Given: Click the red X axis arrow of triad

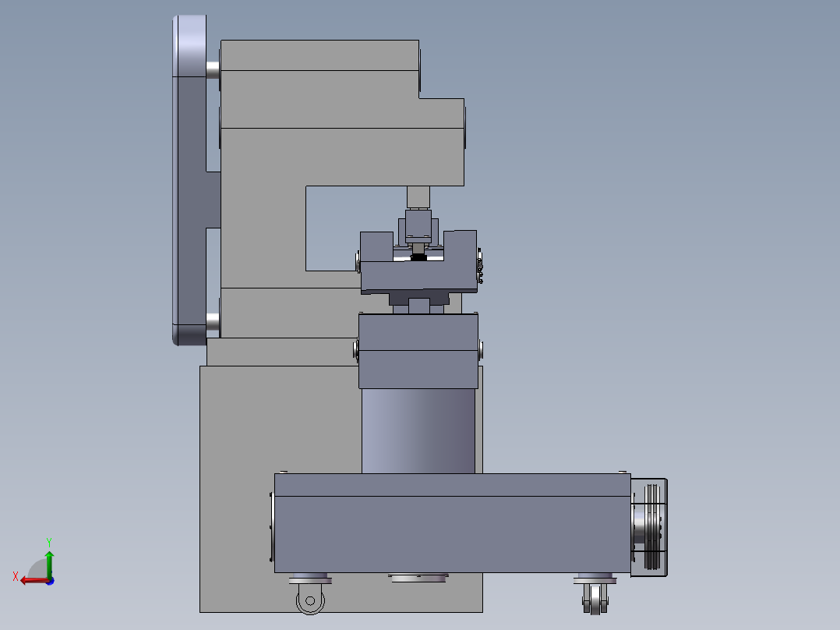Looking at the screenshot, I should [x=34, y=580].
